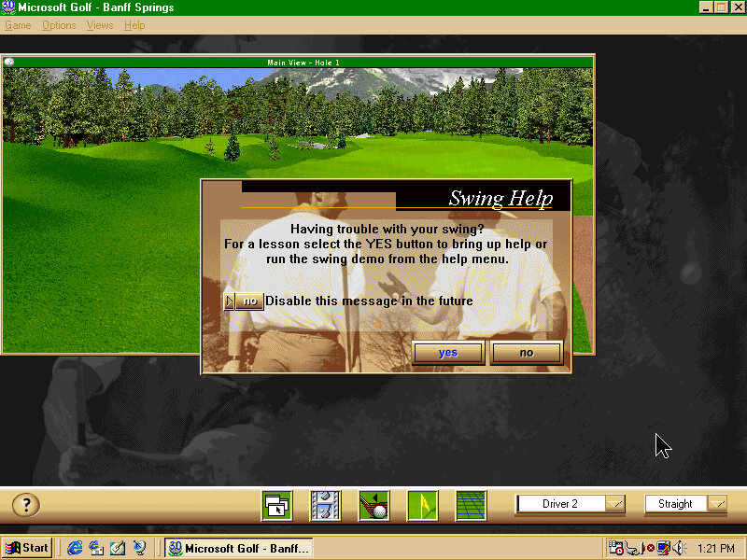Click the question mark help button
The height and width of the screenshot is (560, 747).
tap(26, 505)
